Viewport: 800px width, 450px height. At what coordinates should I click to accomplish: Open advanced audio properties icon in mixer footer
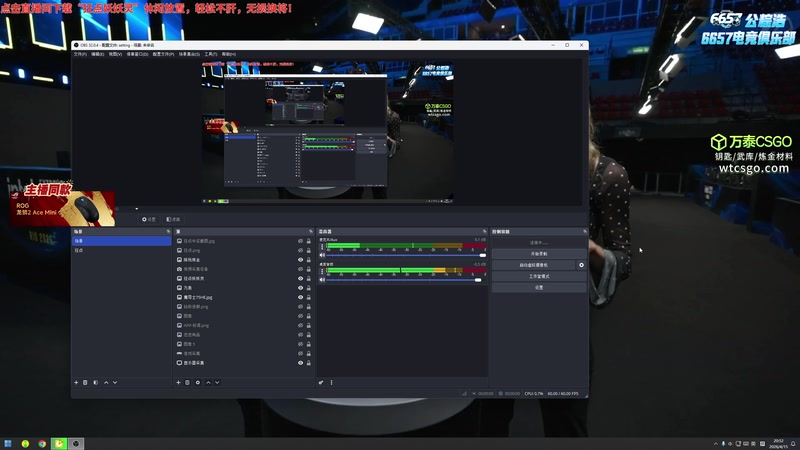[x=321, y=382]
